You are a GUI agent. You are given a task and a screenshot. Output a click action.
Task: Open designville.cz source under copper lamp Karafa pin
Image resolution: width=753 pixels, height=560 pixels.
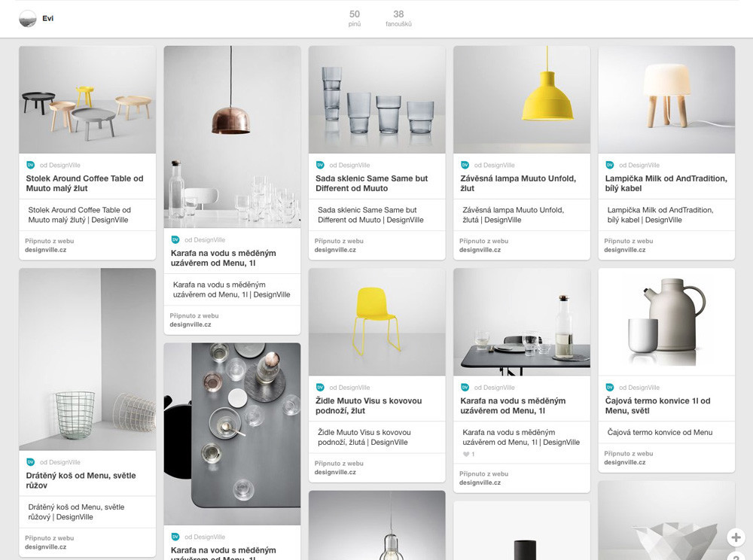[191, 325]
